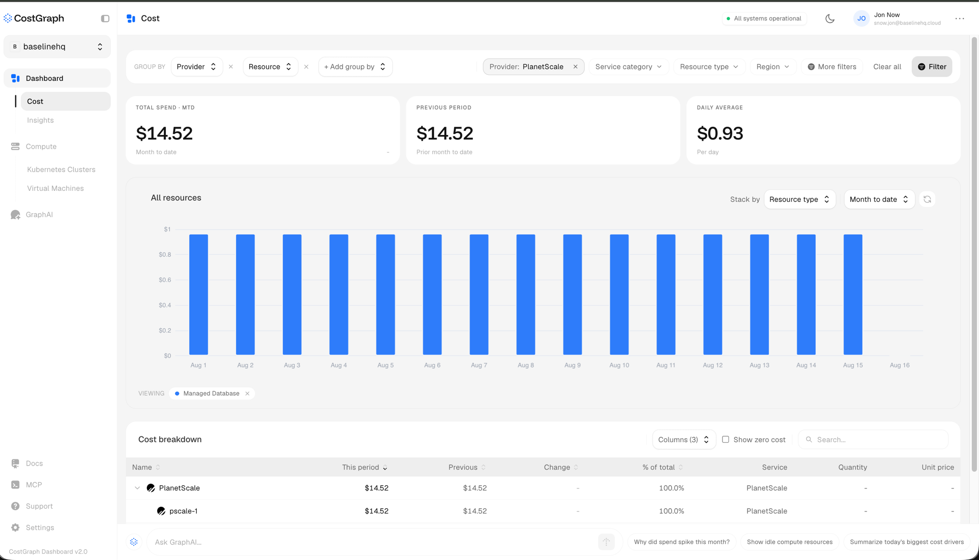The width and height of the screenshot is (979, 560).
Task: Click the $0.93 daily average value
Action: [720, 134]
